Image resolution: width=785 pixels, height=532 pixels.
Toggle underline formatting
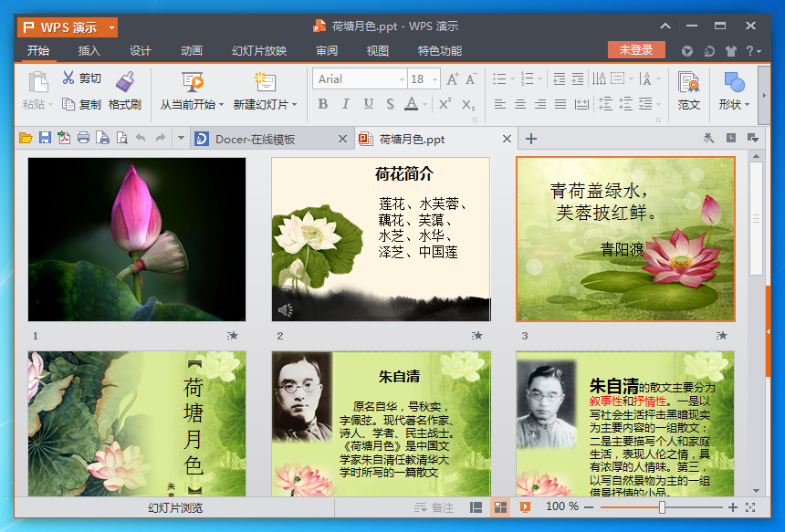(x=369, y=104)
